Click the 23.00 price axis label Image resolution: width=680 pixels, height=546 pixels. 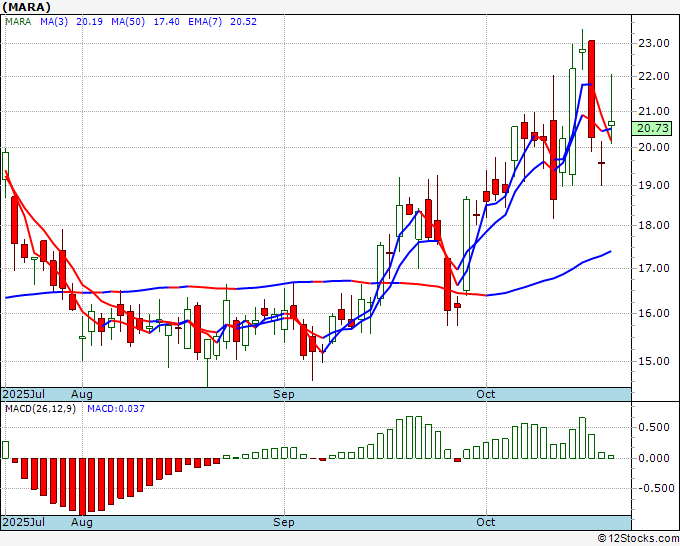pos(654,43)
